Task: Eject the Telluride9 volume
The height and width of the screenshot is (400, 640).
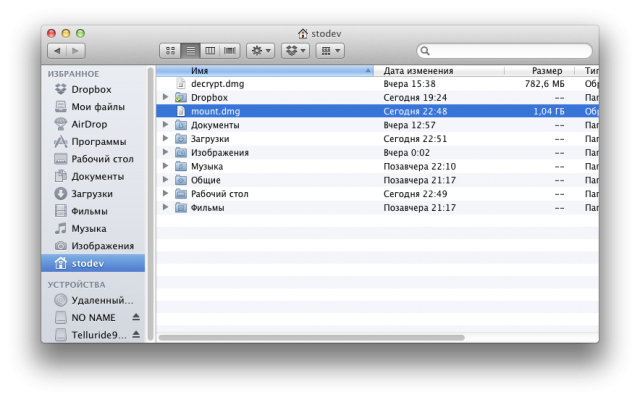Action: pyautogui.click(x=136, y=335)
